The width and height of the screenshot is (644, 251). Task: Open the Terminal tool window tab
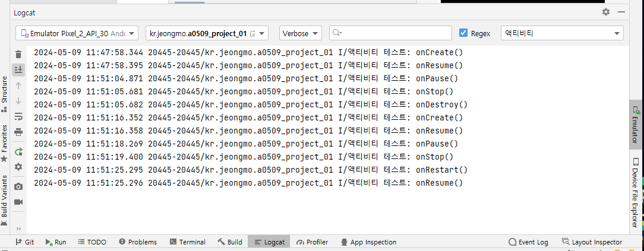(x=188, y=242)
